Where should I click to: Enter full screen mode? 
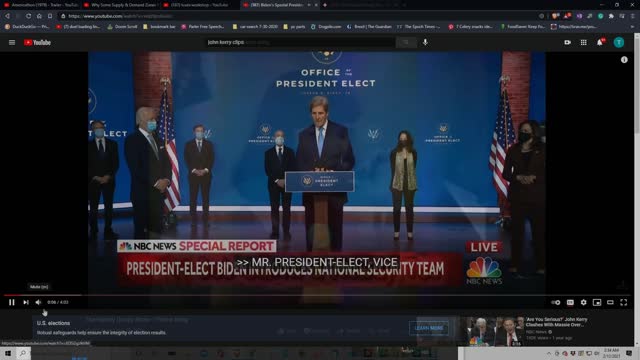coord(624,302)
